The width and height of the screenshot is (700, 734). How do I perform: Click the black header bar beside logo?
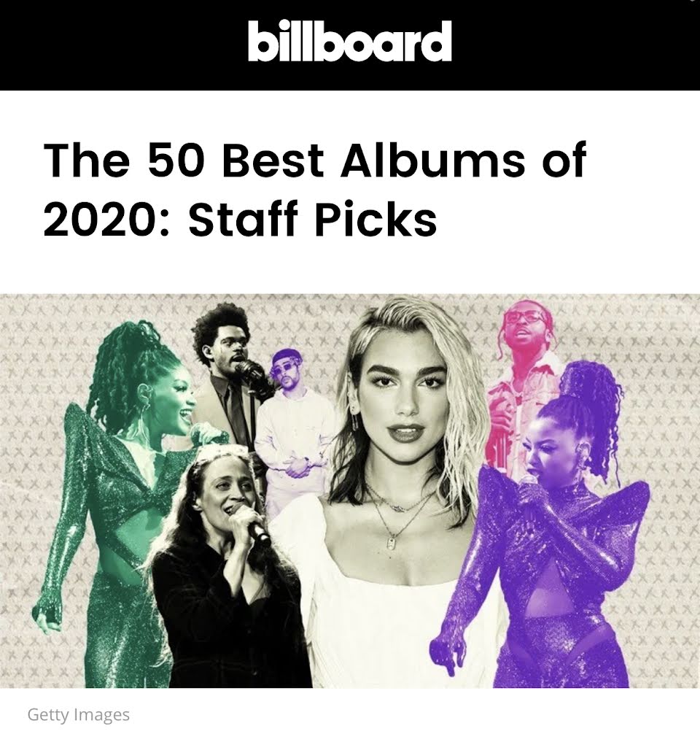coord(575,45)
